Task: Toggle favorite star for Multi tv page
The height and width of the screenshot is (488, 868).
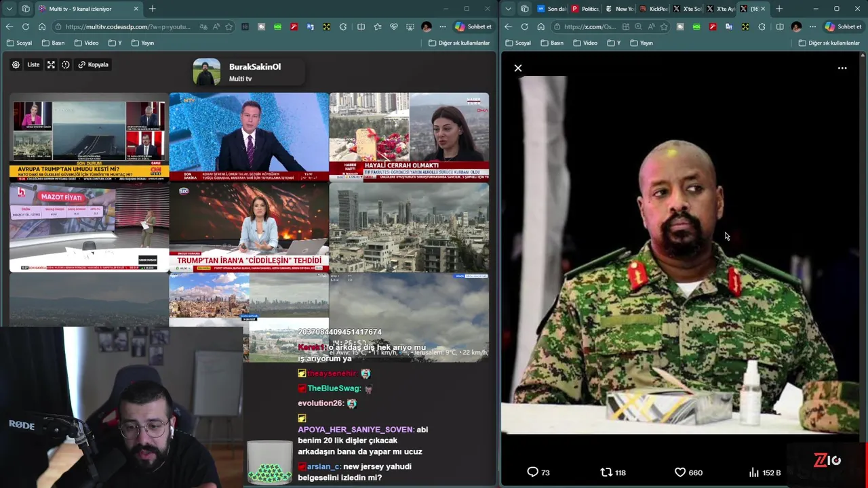Action: point(229,26)
